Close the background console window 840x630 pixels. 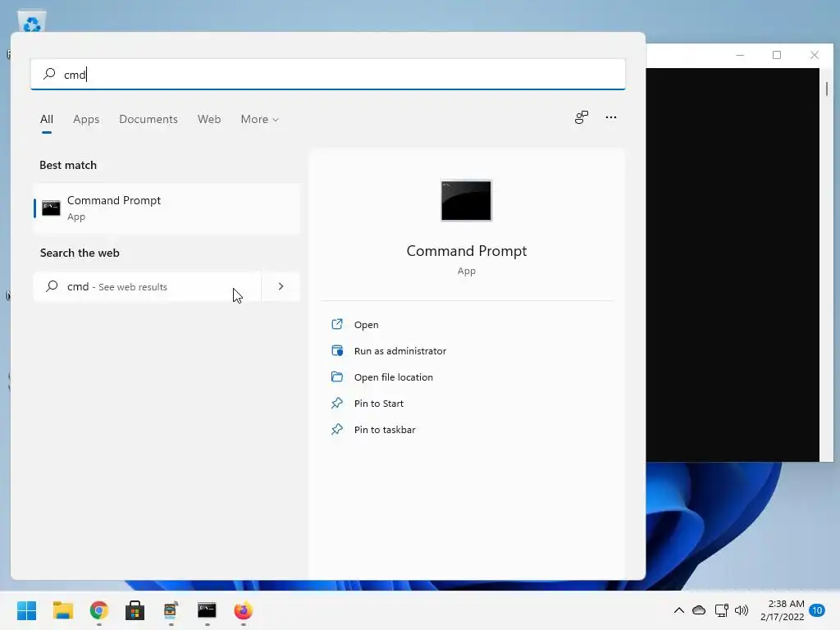[815, 55]
